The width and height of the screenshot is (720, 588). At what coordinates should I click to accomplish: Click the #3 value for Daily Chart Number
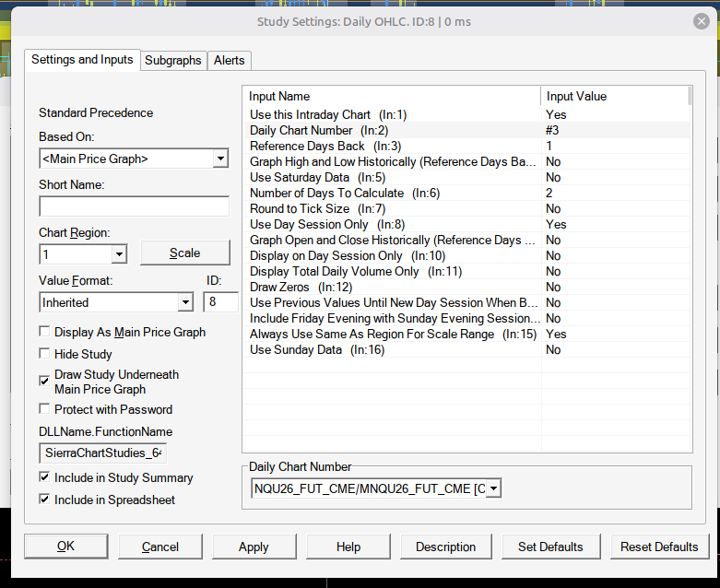point(552,130)
